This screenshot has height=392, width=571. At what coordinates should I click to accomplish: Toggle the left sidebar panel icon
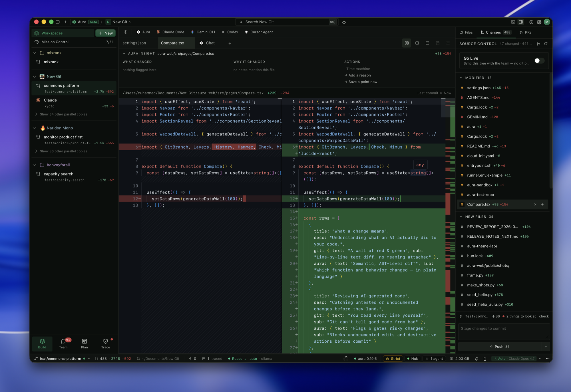point(58,22)
